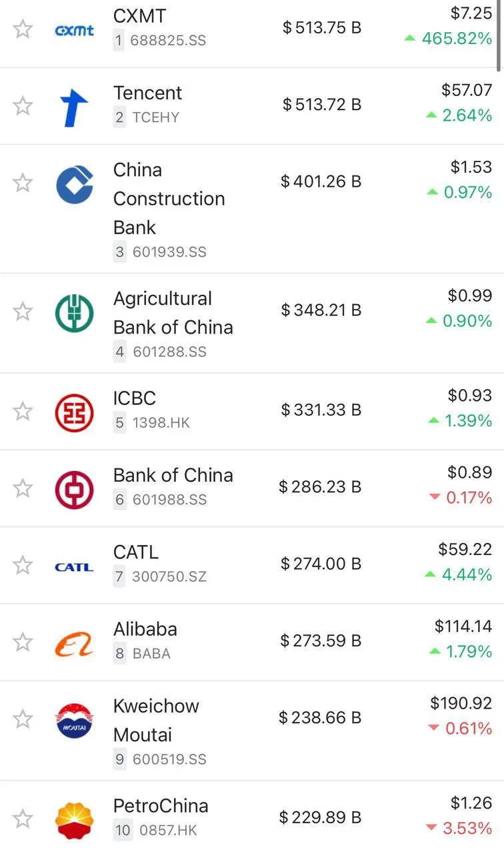Click the red ICBC logo
The image size is (504, 854).
74,412
